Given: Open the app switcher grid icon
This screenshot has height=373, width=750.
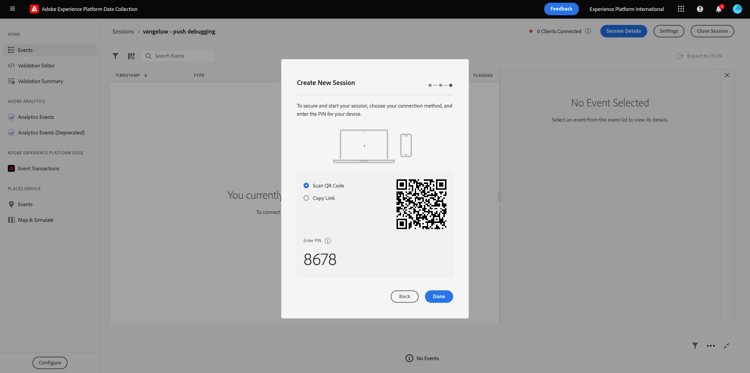Looking at the screenshot, I should (681, 9).
